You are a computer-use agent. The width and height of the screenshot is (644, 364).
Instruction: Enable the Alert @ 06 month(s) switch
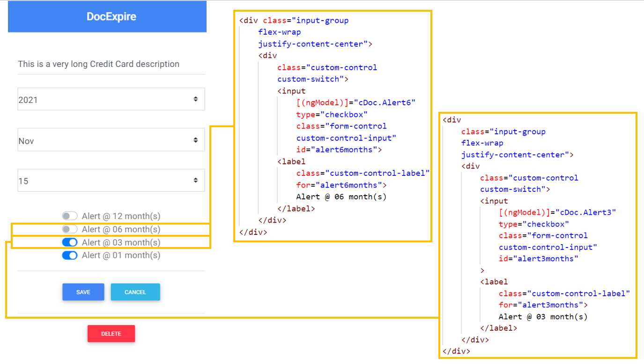70,229
